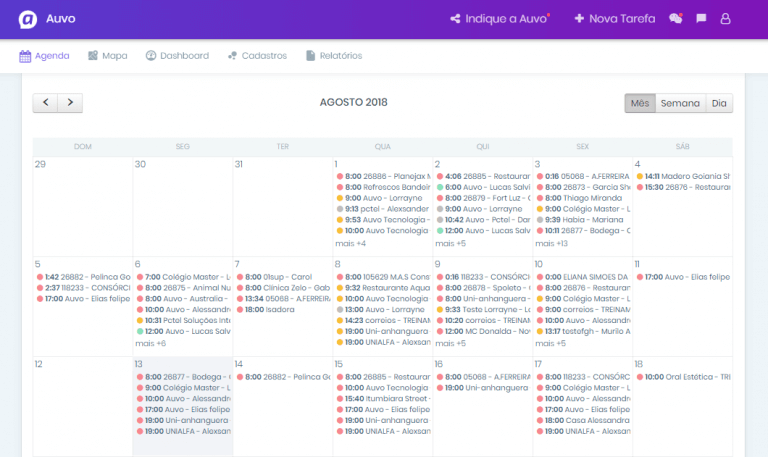Open 8:00 26882 - Pelinca on day 14
Image resolution: width=768 pixels, height=457 pixels.
pyautogui.click(x=283, y=377)
